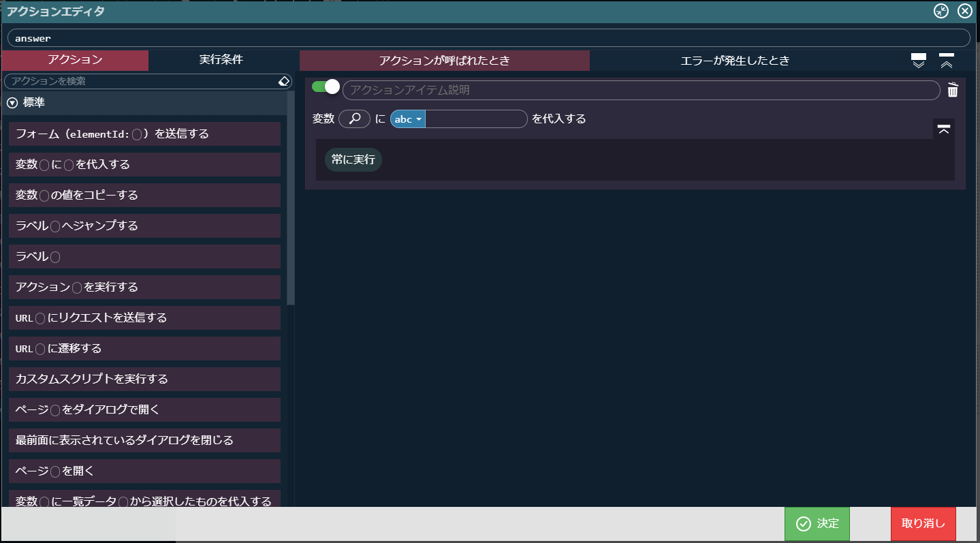The image size is (980, 543).
Task: Select the エラーが発生したとき tab
Action: [736, 61]
